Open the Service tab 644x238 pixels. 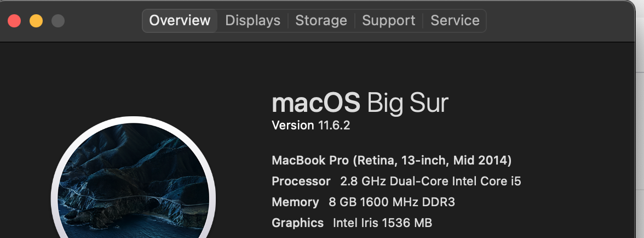(455, 21)
